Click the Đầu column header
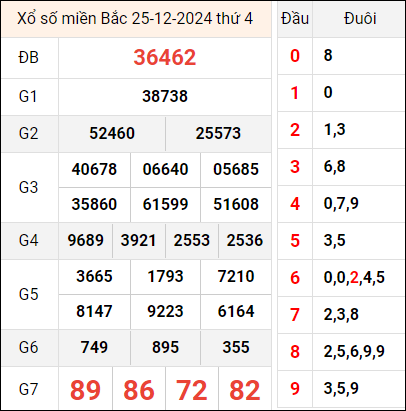This screenshot has width=406, height=411. (x=295, y=18)
